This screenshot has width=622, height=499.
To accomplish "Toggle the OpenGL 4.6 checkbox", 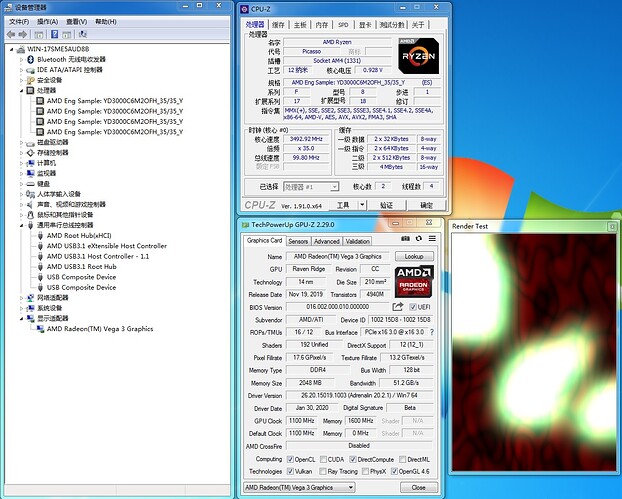I will pos(394,471).
